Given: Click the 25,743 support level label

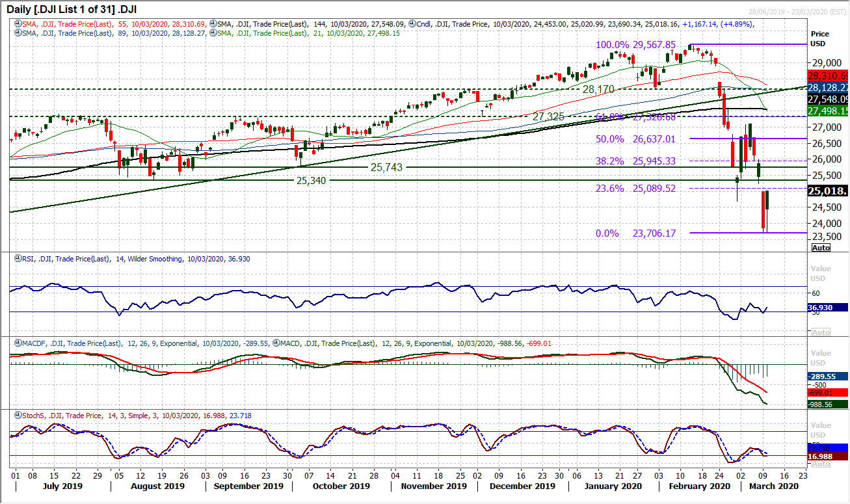Looking at the screenshot, I should point(386,167).
